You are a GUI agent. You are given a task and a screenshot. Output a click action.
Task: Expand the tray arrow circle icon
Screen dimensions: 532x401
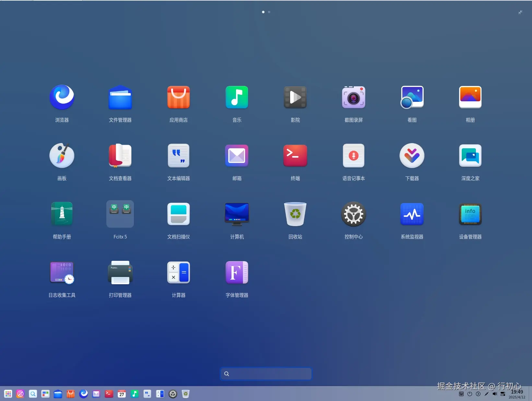click(478, 394)
